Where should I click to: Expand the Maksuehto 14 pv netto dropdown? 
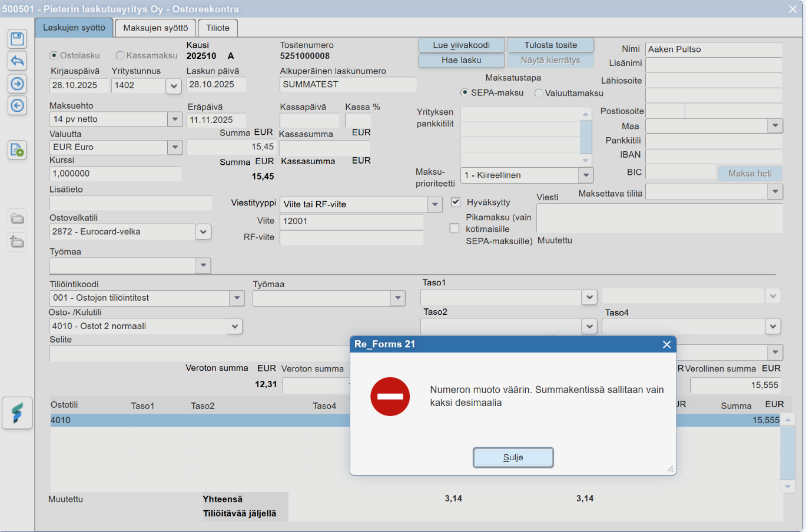175,119
